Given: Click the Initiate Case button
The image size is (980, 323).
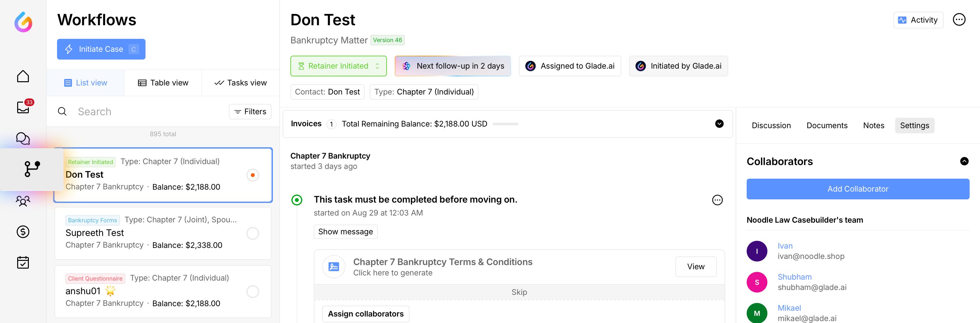Looking at the screenshot, I should pyautogui.click(x=101, y=50).
